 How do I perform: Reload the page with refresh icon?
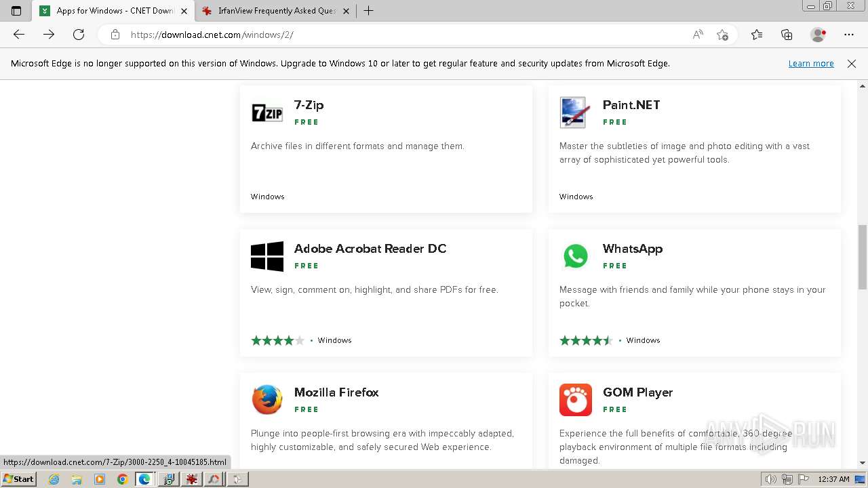coord(79,35)
